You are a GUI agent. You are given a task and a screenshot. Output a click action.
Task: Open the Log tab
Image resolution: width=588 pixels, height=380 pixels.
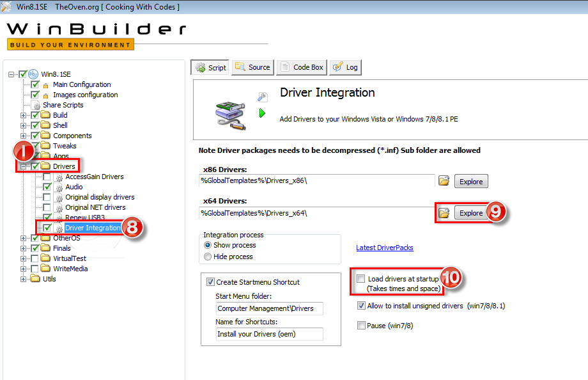tap(345, 67)
